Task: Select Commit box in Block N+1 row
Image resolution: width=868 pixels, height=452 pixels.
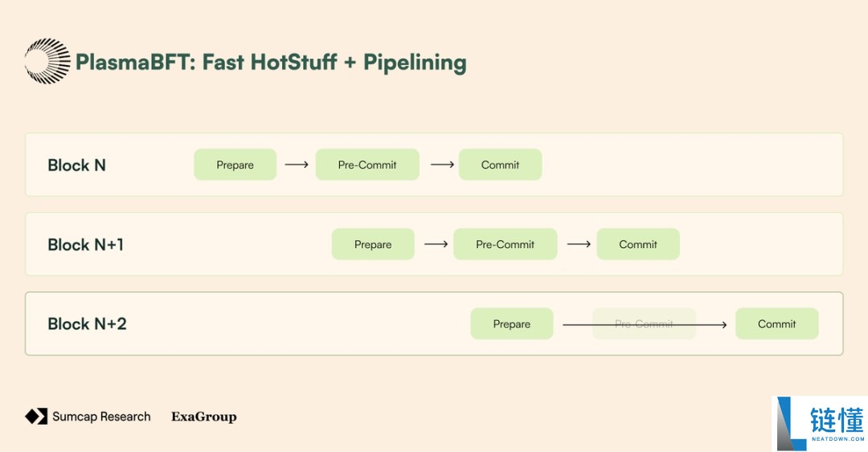Action: coord(638,244)
